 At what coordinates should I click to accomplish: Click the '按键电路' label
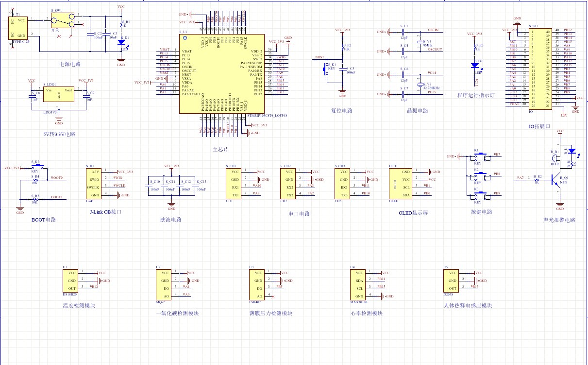481,211
